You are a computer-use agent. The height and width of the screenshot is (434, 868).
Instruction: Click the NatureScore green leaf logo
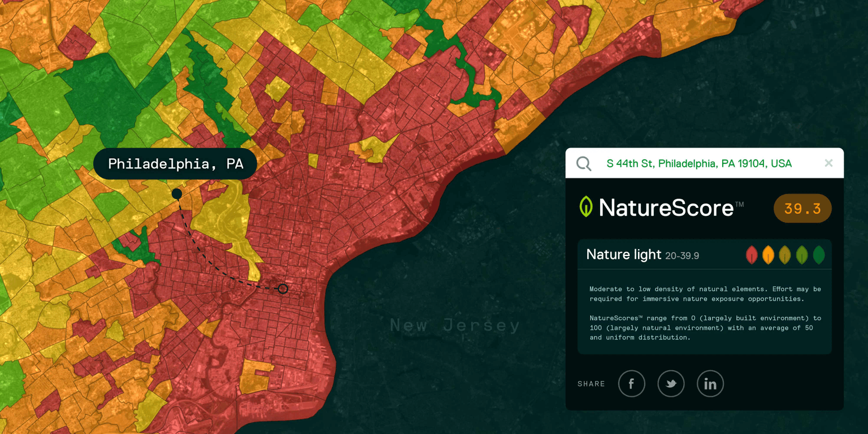[x=586, y=207]
